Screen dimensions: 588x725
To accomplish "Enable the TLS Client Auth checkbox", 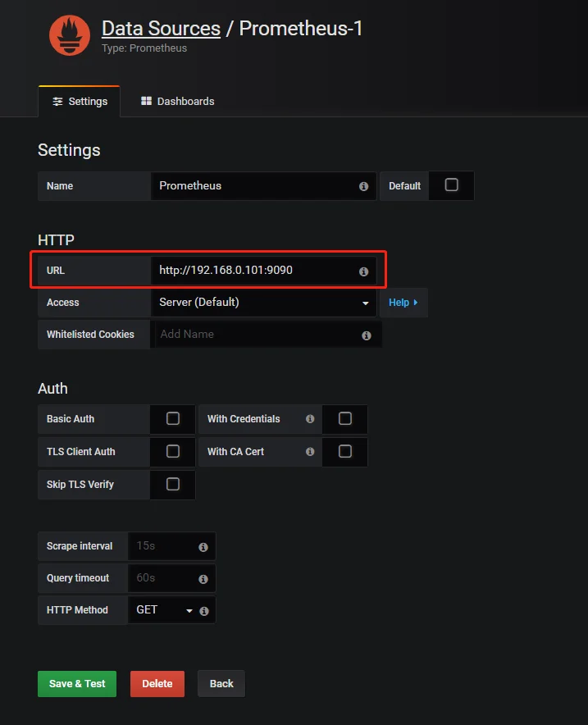I will pos(173,451).
